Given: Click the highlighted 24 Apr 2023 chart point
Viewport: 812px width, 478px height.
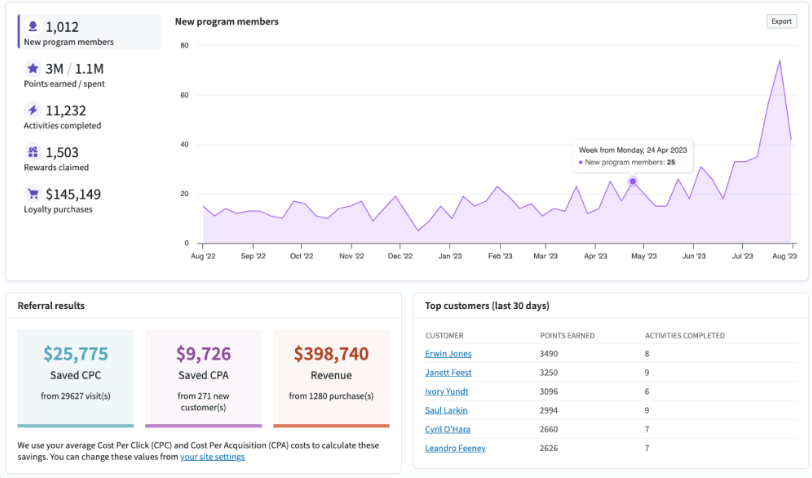Looking at the screenshot, I should pyautogui.click(x=632, y=181).
